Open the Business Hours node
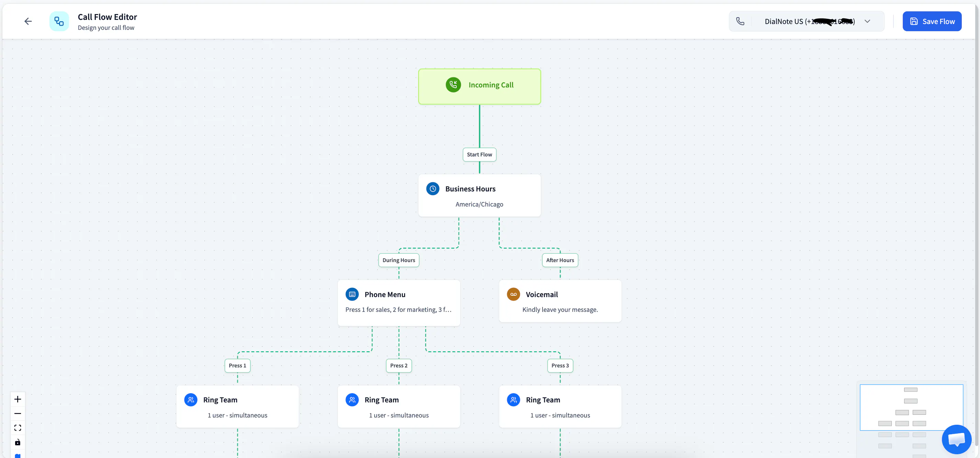This screenshot has width=980, height=458. (x=479, y=195)
